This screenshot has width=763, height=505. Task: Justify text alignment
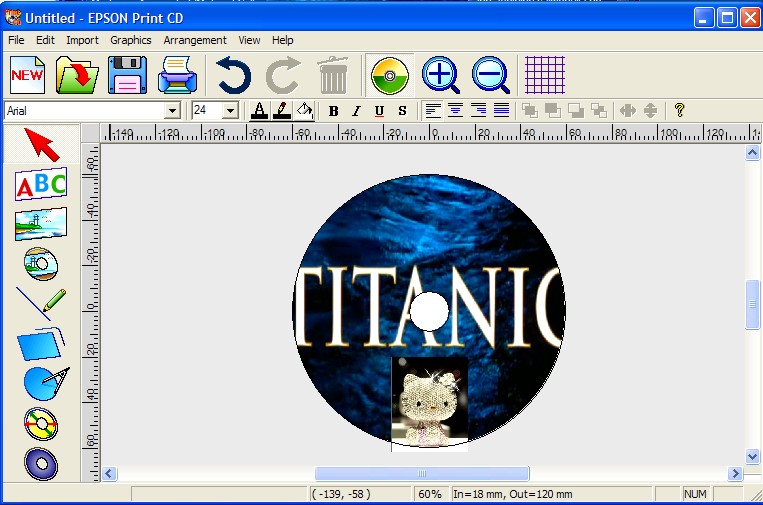(x=501, y=111)
